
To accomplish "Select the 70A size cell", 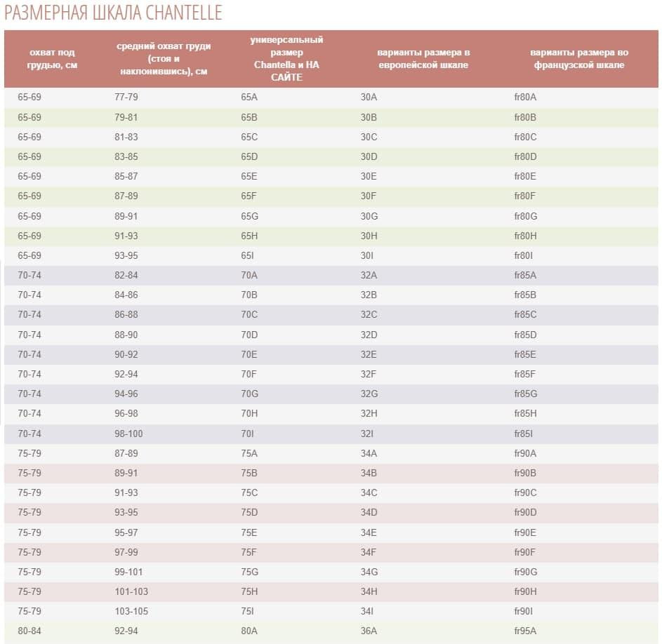I will 249,275.
